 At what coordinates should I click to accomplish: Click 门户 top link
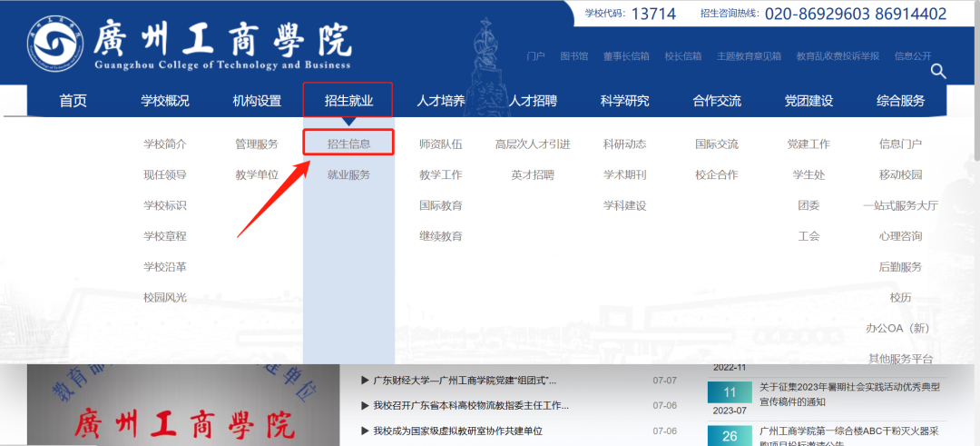535,56
